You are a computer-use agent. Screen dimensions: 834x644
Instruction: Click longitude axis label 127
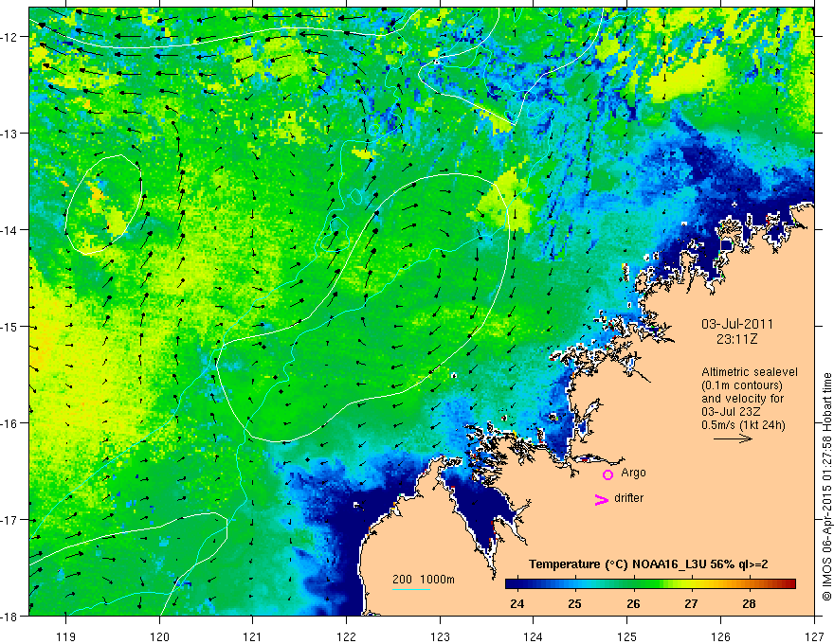[814, 636]
